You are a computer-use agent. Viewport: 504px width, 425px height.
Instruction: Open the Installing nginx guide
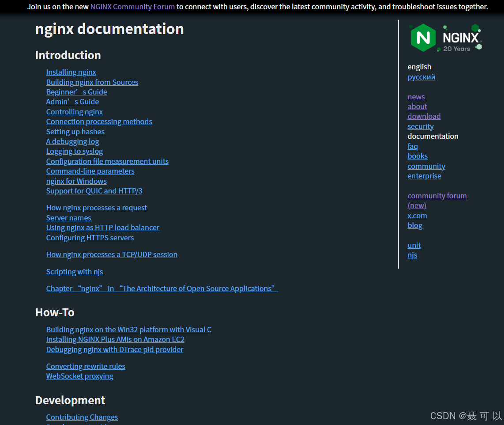(x=71, y=72)
